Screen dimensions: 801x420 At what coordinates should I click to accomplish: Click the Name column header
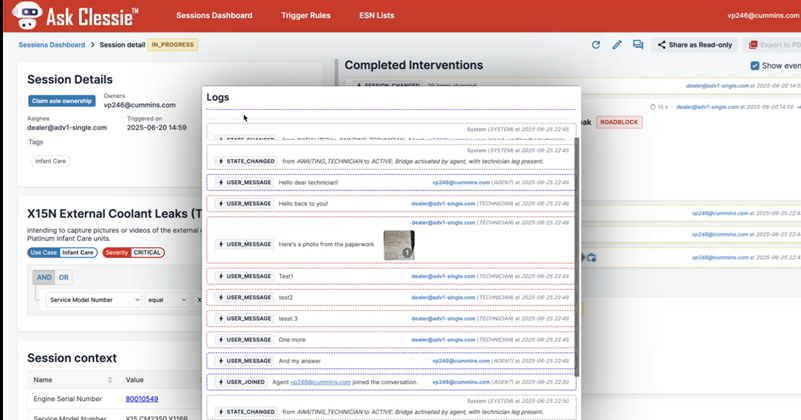pyautogui.click(x=43, y=380)
